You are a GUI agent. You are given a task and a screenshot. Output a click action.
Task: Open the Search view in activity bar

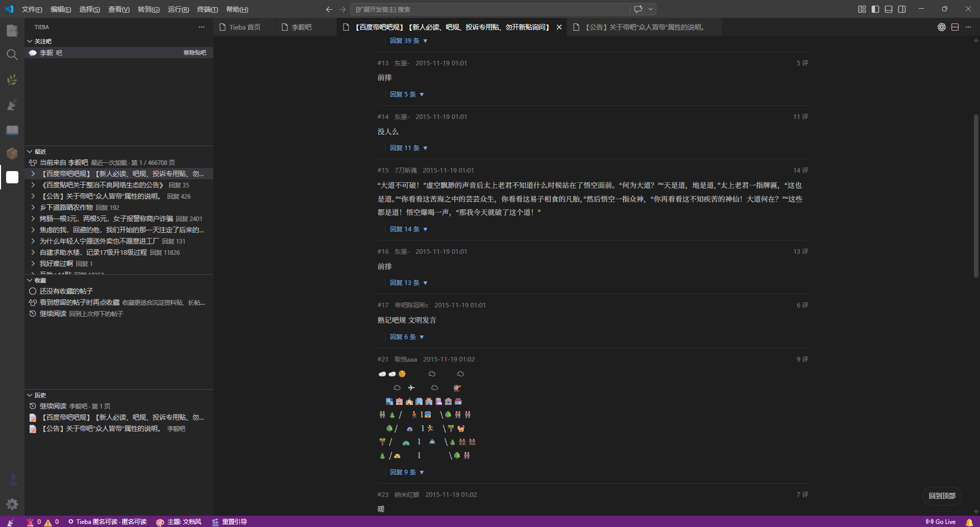pyautogui.click(x=12, y=55)
